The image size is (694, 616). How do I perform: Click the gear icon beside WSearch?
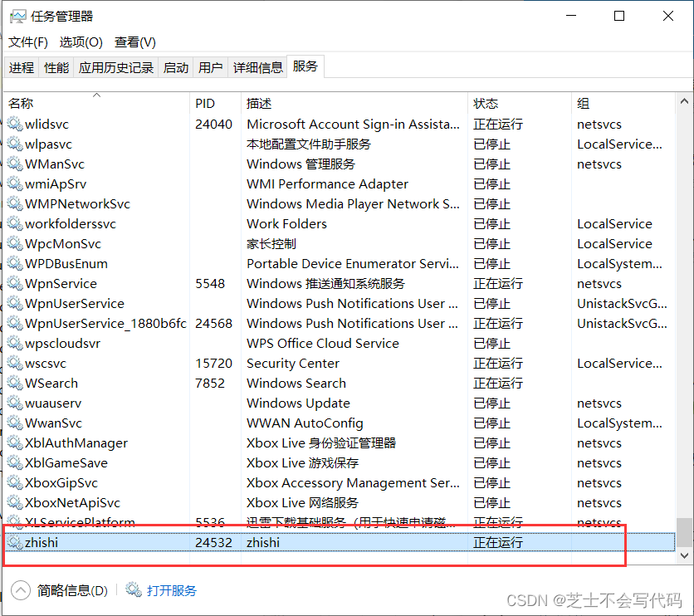coord(15,383)
